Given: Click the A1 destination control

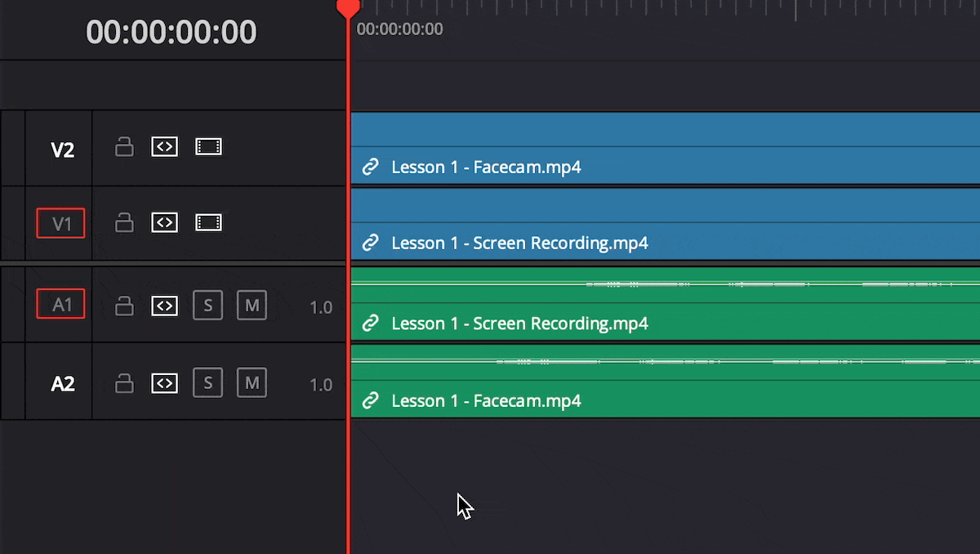Looking at the screenshot, I should [x=61, y=304].
